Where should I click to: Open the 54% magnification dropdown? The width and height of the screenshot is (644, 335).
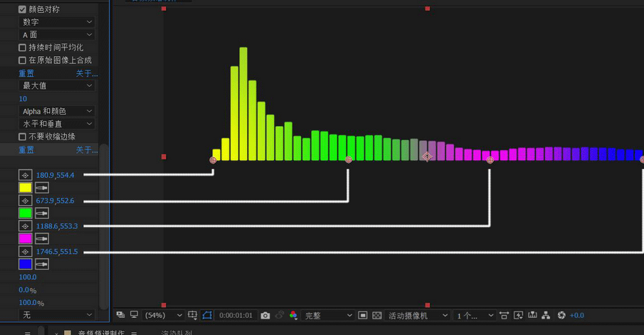point(164,315)
